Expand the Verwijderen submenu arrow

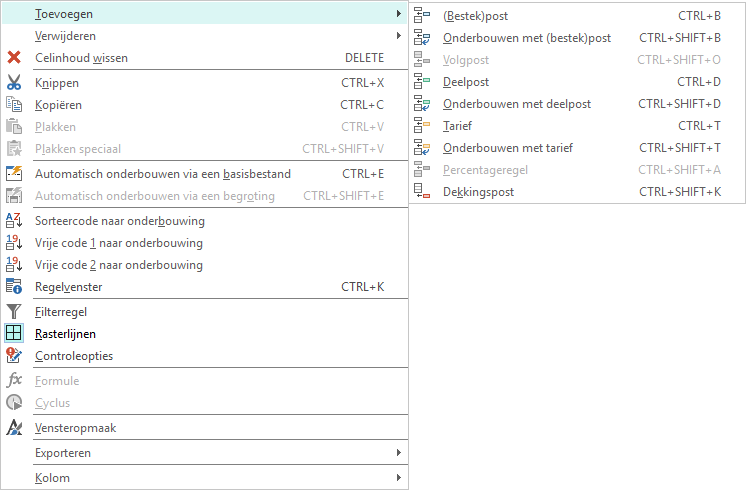coord(399,36)
